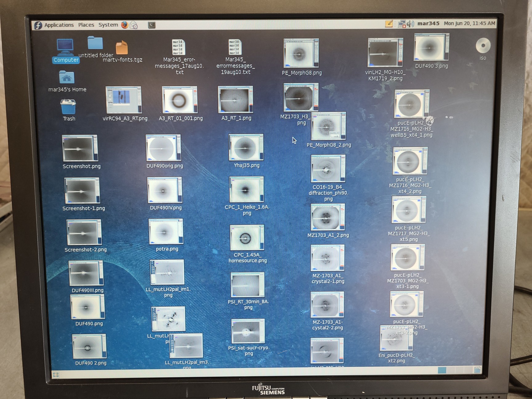Screen dimensions: 532x399
Task: Open the Places menu
Action: [x=86, y=25]
